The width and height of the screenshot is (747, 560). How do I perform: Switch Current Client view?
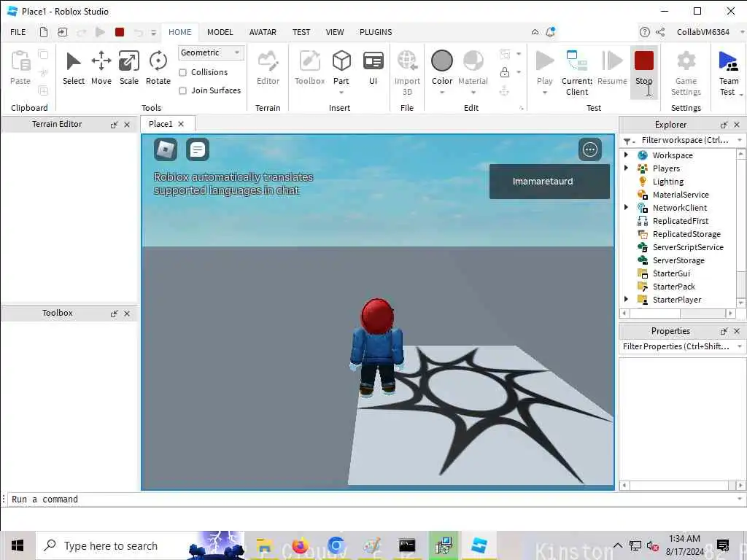577,73
